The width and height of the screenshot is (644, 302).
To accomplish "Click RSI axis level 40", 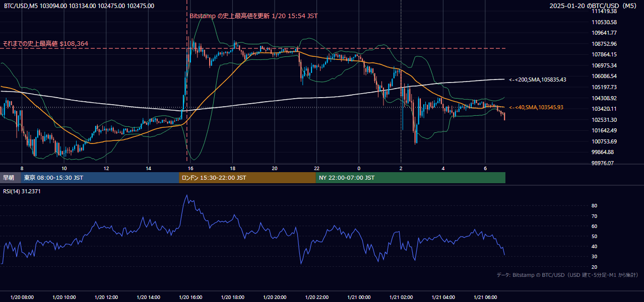I will (x=594, y=247).
